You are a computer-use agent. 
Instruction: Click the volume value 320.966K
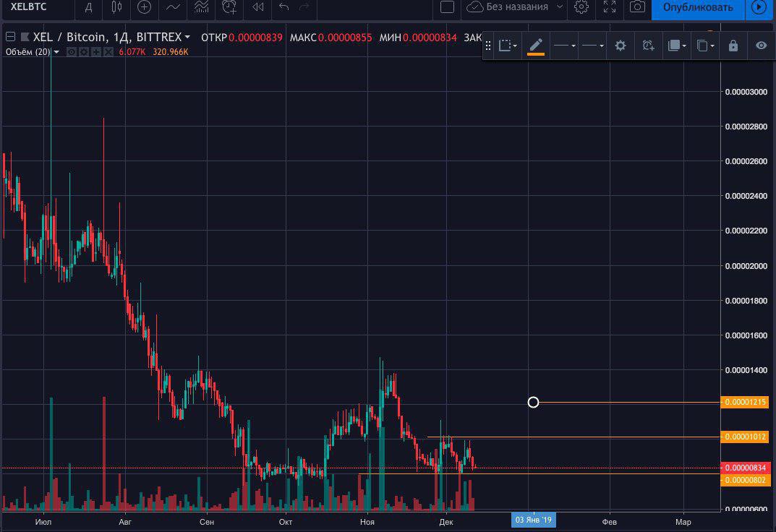[170, 52]
